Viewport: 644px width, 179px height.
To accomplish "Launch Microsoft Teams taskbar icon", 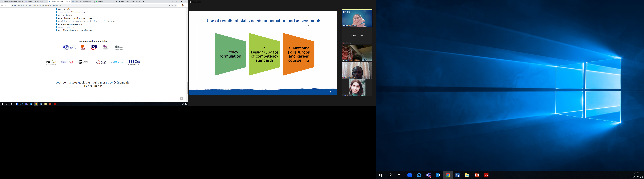I will pos(429,175).
